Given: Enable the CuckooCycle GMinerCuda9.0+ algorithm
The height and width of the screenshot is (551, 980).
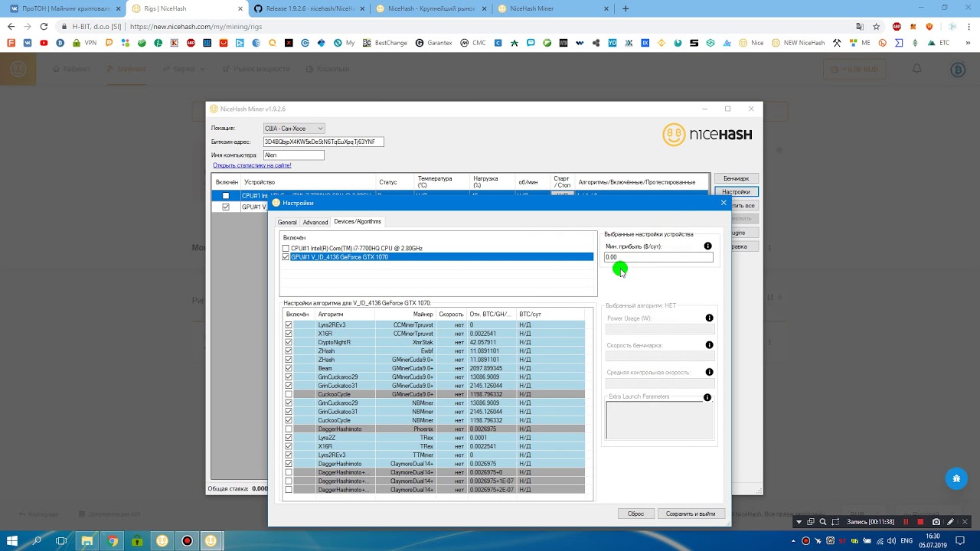Looking at the screenshot, I should 289,394.
